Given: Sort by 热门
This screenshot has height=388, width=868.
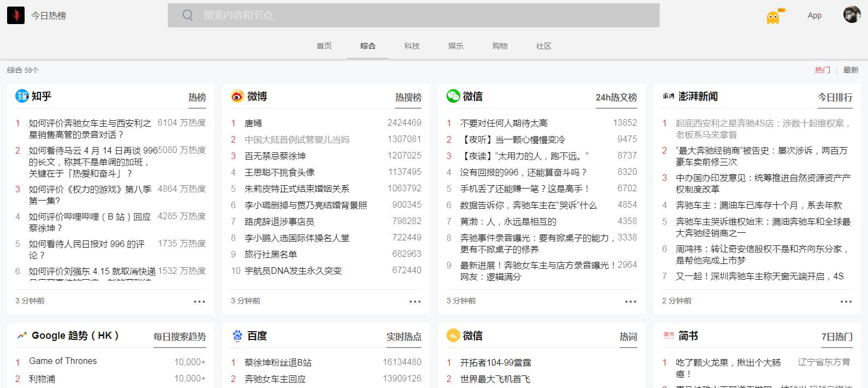Looking at the screenshot, I should tap(823, 70).
